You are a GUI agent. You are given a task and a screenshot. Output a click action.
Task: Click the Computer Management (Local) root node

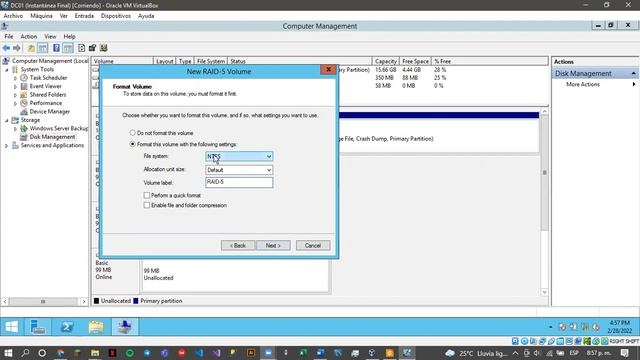(x=50, y=61)
